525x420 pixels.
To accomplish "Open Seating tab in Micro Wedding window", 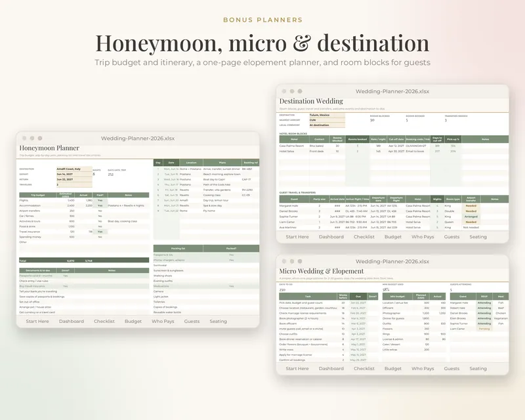I will point(478,368).
